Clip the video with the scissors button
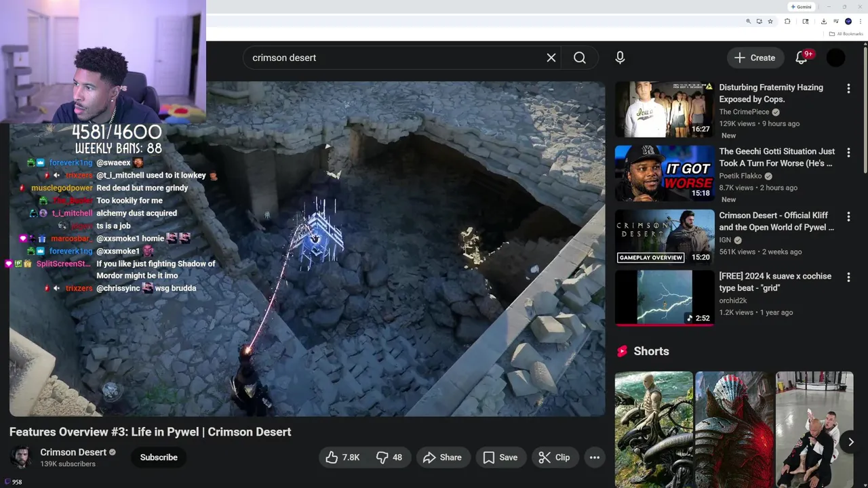Viewport: 868px width, 488px height. (554, 457)
